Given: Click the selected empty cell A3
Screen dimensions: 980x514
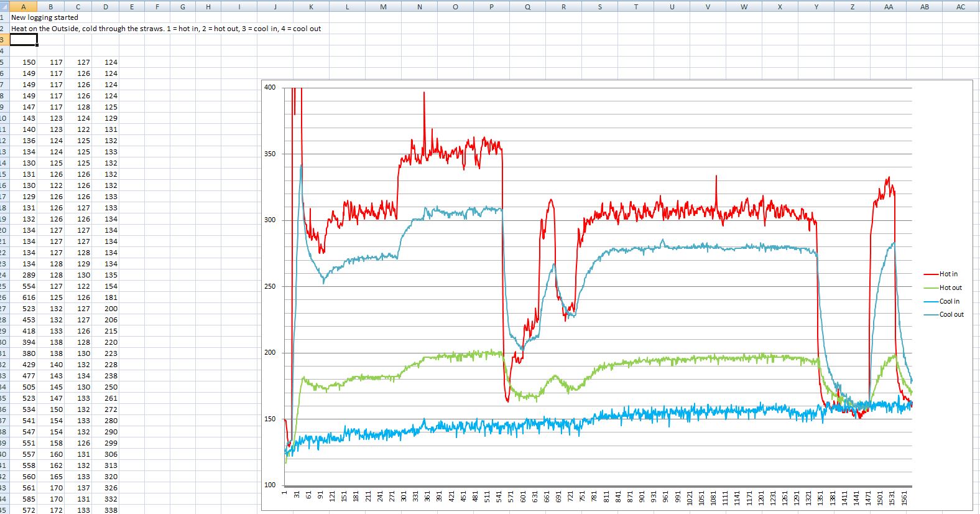Looking at the screenshot, I should tap(24, 40).
